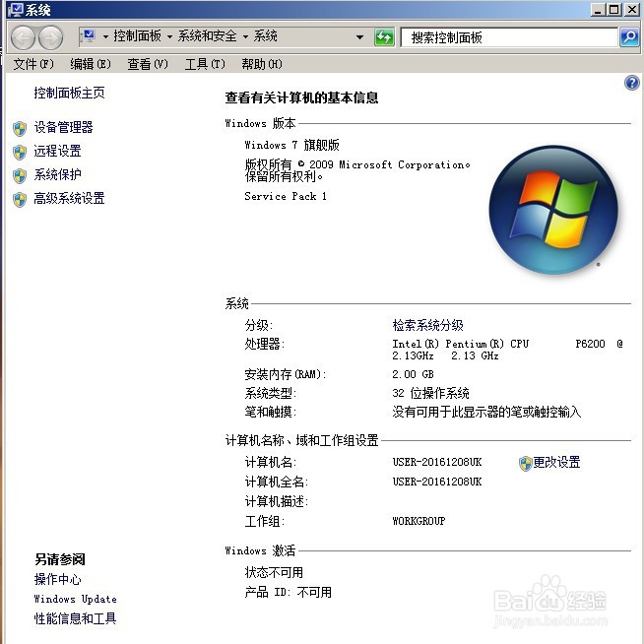The height and width of the screenshot is (644, 644).
Task: Open the 查看(V) menu
Action: [148, 64]
